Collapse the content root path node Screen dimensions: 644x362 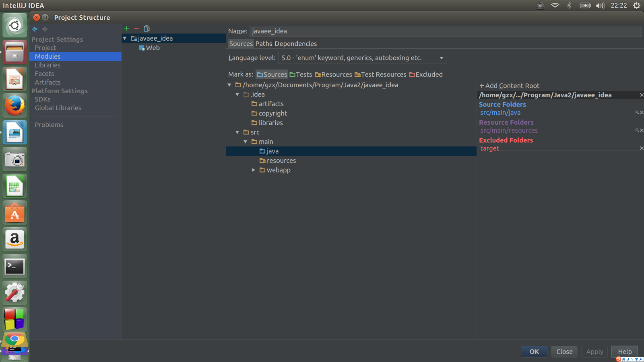tap(229, 85)
